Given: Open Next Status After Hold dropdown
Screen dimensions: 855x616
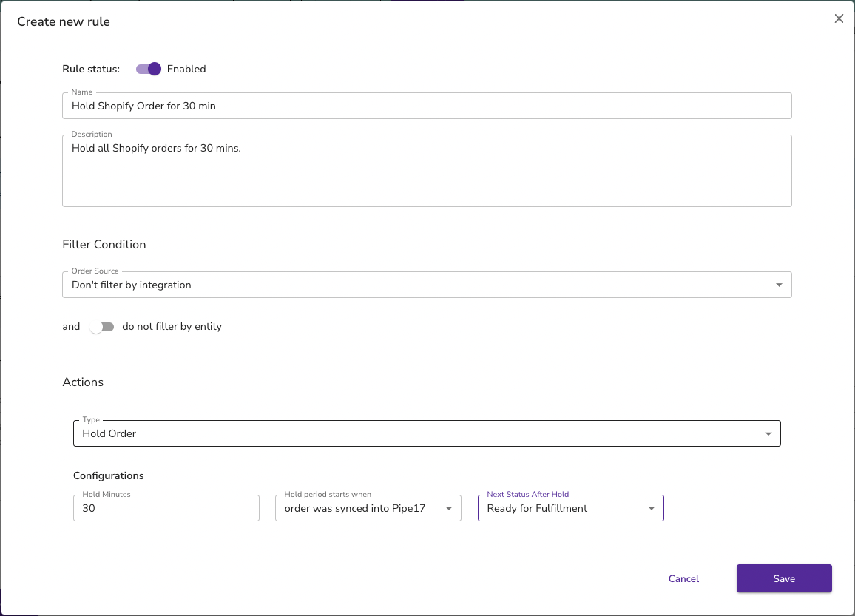Looking at the screenshot, I should (571, 508).
